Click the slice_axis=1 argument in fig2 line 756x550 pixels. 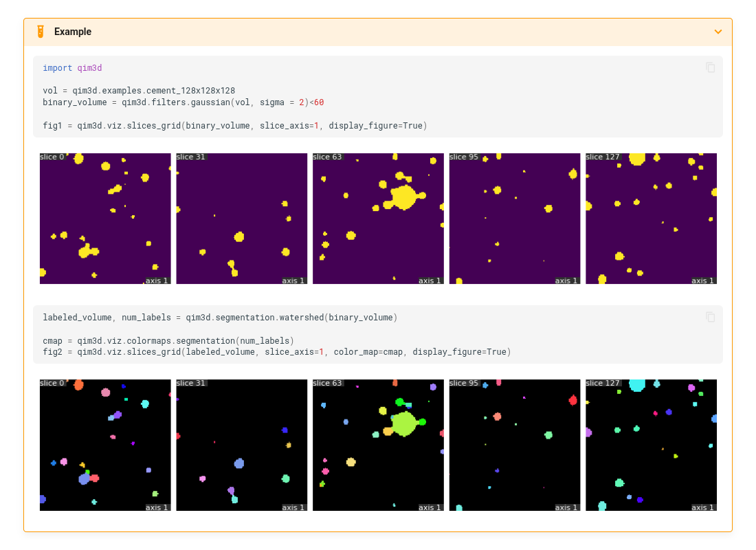click(x=296, y=351)
